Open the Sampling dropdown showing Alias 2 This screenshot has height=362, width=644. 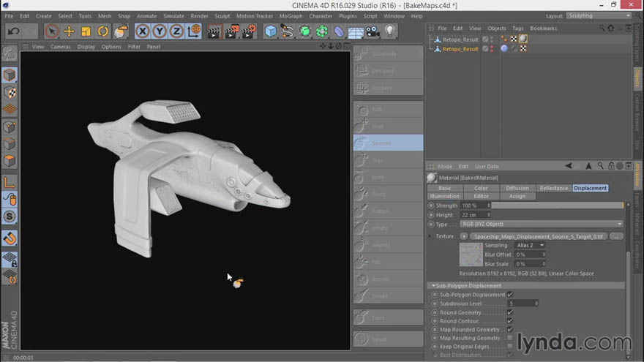(x=530, y=245)
